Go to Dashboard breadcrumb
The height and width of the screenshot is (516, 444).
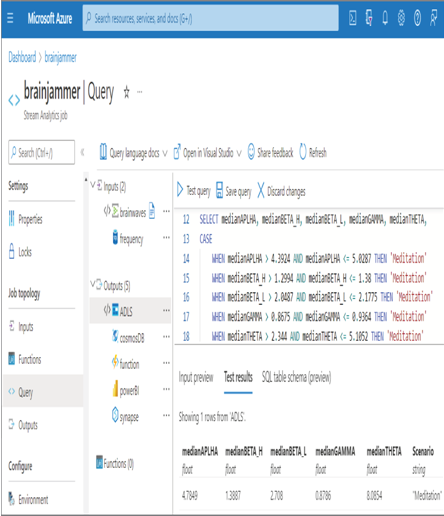coord(22,57)
